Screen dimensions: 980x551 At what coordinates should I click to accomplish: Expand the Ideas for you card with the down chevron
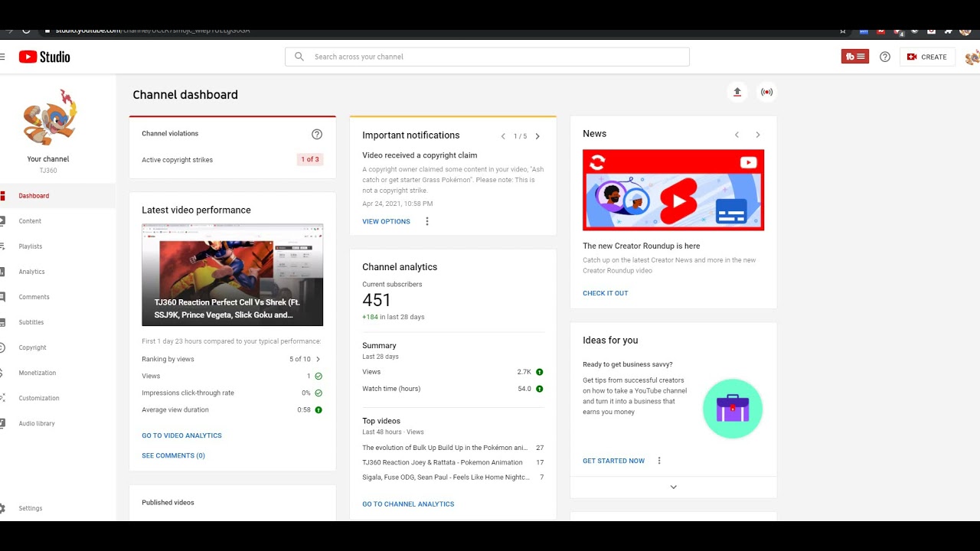674,487
